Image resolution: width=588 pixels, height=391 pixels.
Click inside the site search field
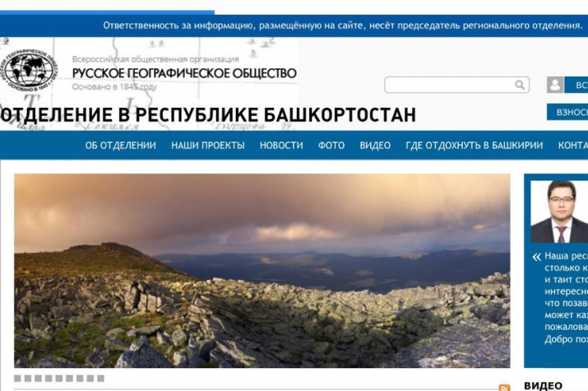coord(456,85)
